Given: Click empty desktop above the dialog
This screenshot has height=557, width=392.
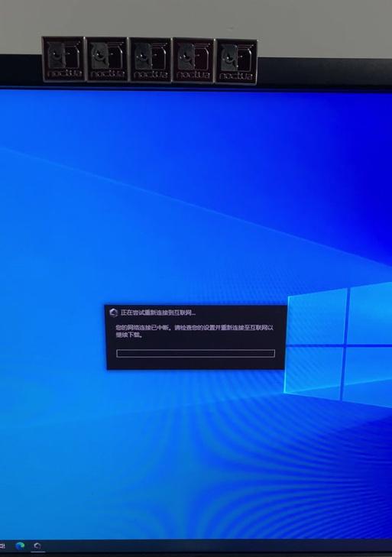Looking at the screenshot, I should 160,213.
